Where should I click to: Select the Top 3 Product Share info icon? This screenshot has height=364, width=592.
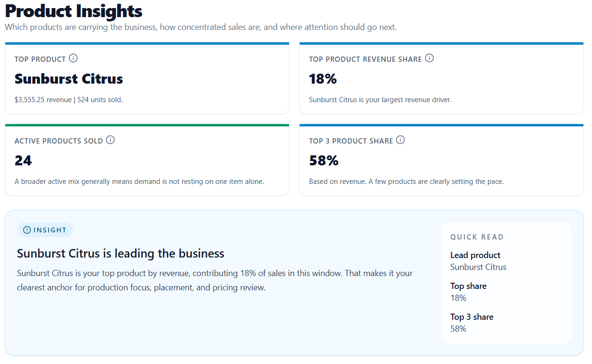tap(400, 140)
